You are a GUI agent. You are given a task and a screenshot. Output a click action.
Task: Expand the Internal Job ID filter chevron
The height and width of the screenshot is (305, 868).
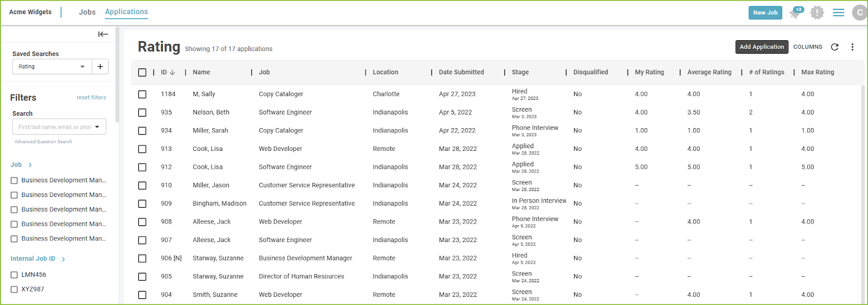(63, 259)
